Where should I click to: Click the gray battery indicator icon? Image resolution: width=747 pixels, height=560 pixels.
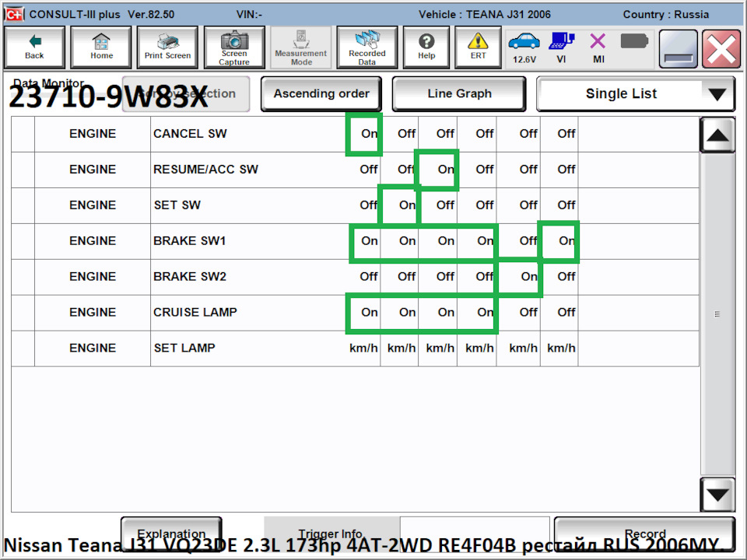click(x=634, y=41)
